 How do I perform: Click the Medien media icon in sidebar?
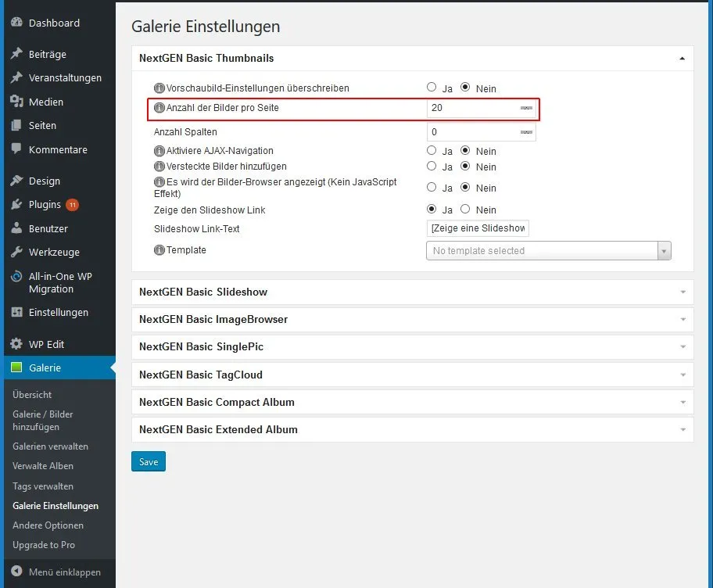pos(16,102)
